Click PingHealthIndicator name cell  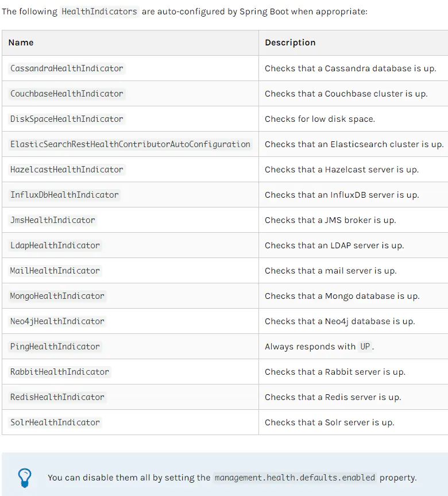coord(55,347)
